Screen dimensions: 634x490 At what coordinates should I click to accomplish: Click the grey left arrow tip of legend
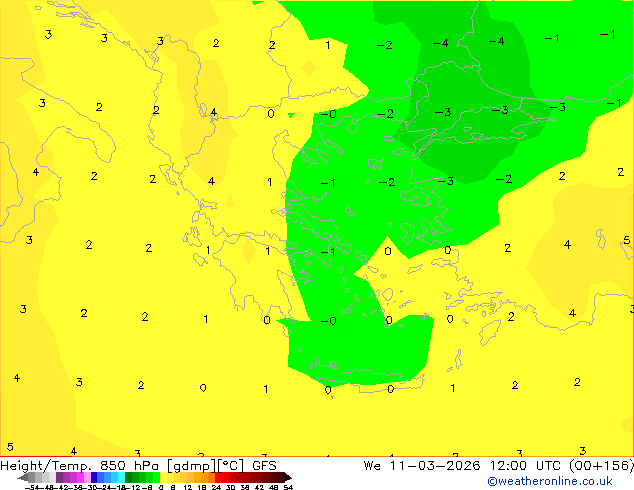pos(23,477)
